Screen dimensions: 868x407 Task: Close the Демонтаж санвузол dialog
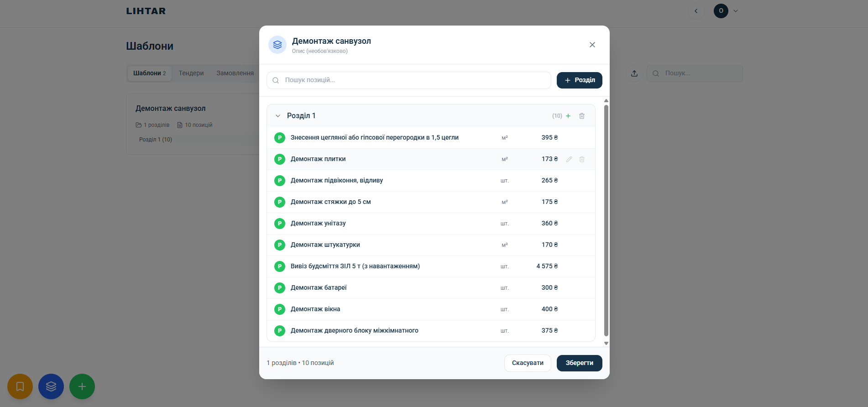(592, 45)
